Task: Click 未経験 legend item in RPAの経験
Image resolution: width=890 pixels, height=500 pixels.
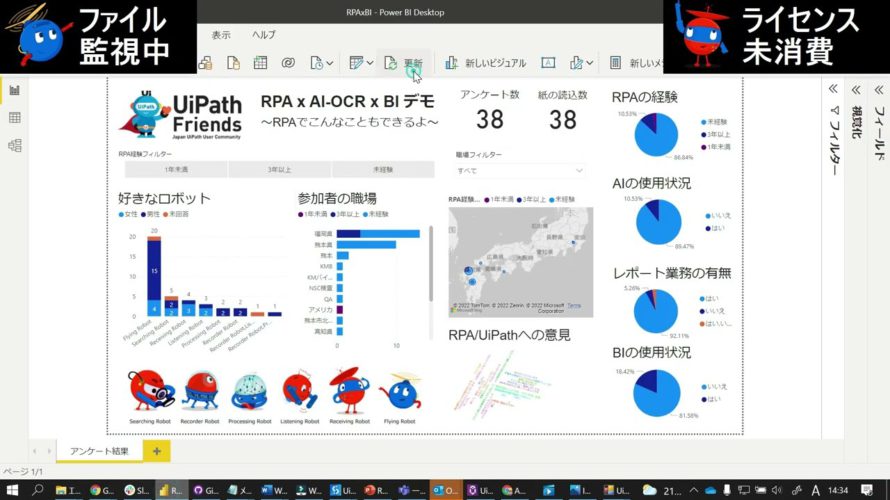Action: point(714,122)
